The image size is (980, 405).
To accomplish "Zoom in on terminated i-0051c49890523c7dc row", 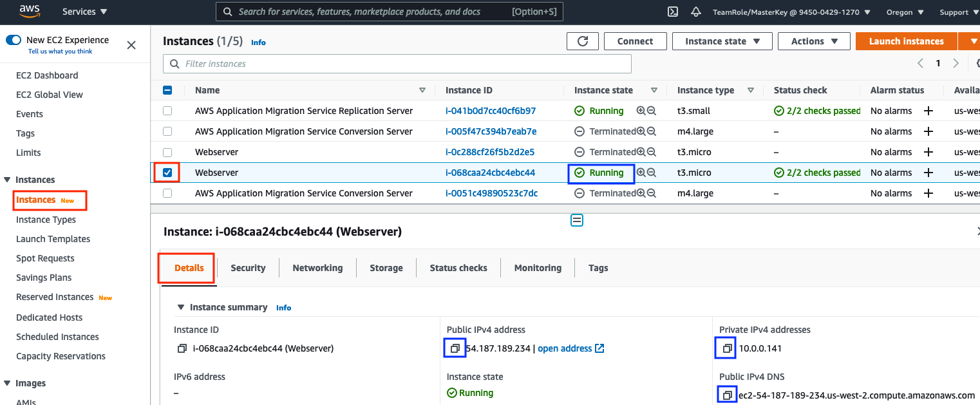I will (x=641, y=193).
